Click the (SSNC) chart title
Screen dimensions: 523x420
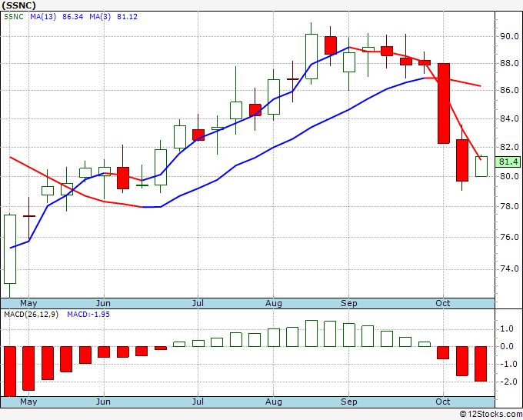pos(19,5)
